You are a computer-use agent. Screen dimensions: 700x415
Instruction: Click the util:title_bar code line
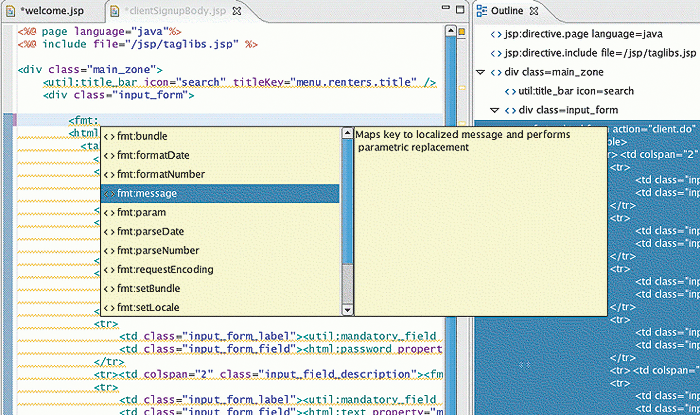[x=240, y=82]
